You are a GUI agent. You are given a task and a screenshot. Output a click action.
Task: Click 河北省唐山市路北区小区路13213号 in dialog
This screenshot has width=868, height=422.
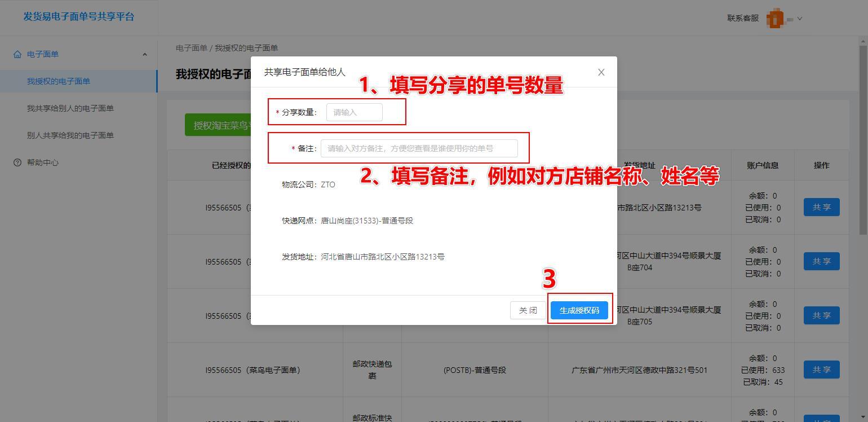383,257
